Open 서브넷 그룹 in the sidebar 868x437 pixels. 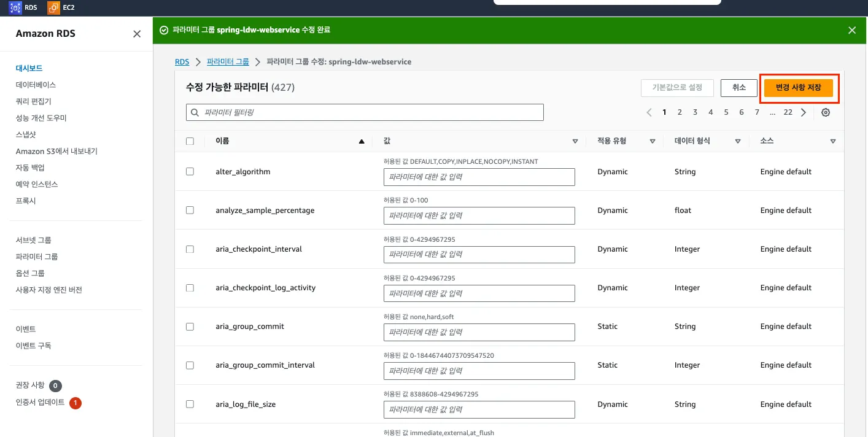[33, 240]
